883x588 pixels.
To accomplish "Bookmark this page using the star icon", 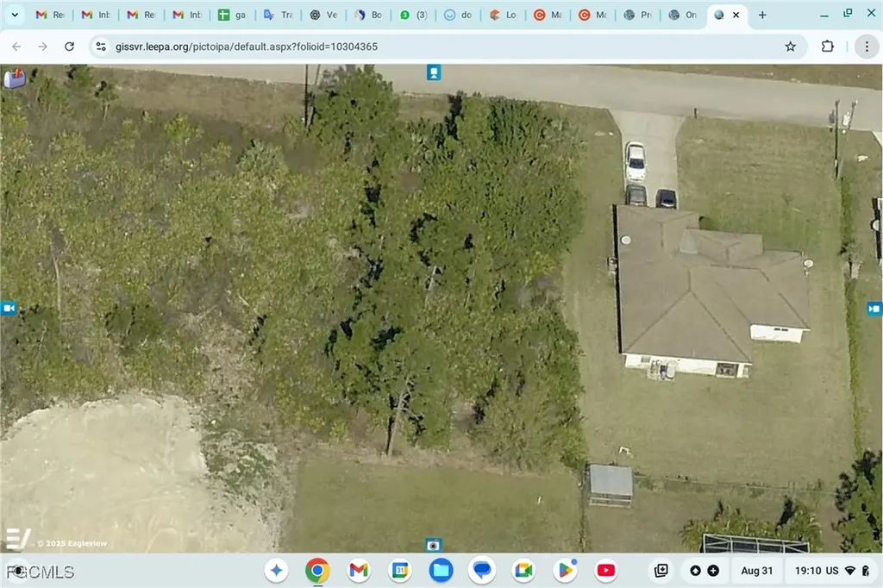I will [x=789, y=47].
